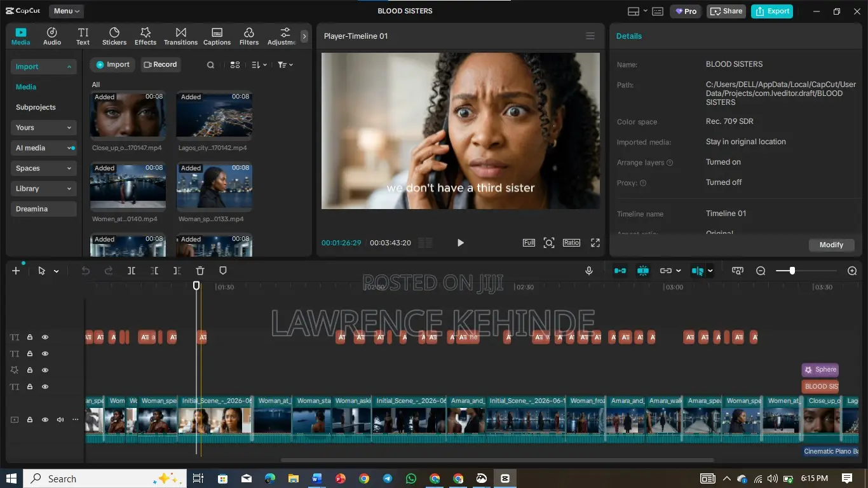The image size is (868, 488).
Task: Enter fullscreen preview mode
Action: [x=595, y=243]
